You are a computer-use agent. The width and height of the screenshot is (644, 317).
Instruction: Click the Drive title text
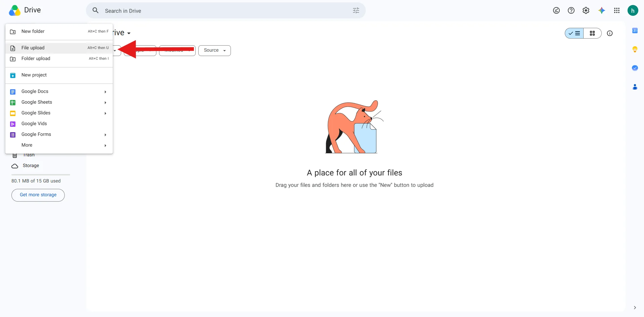pos(33,10)
